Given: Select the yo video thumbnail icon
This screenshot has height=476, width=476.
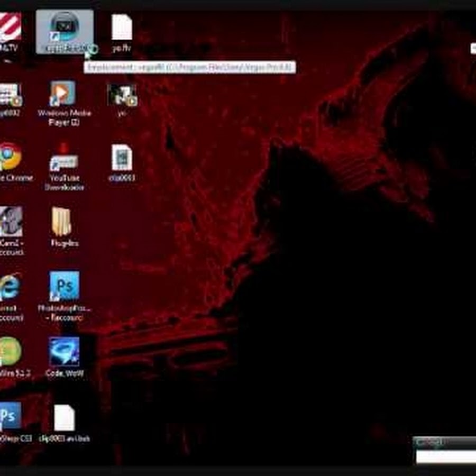Looking at the screenshot, I should (122, 95).
